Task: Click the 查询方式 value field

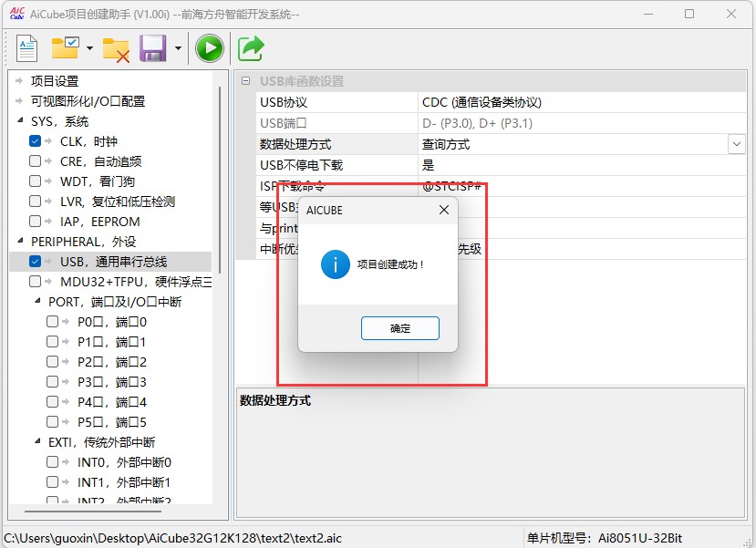Action: pyautogui.click(x=574, y=144)
